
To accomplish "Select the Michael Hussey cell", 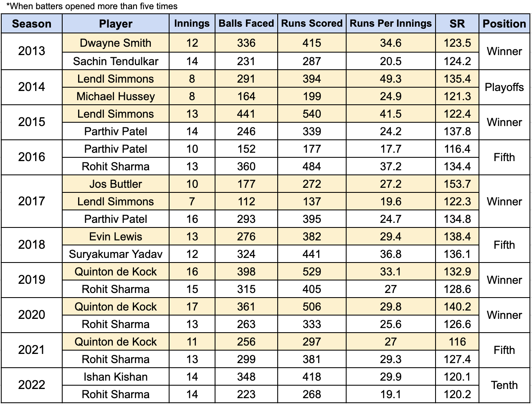I will (116, 96).
